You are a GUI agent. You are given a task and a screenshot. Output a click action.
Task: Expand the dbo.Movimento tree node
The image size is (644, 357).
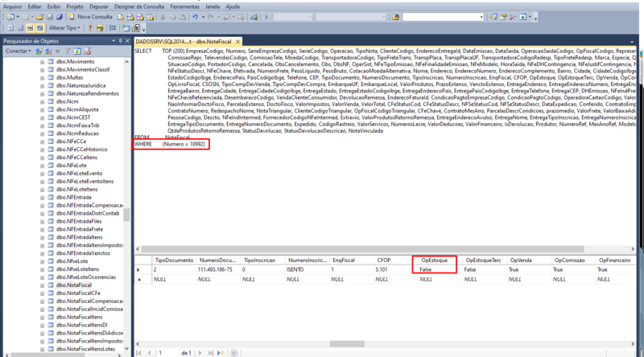click(x=43, y=62)
